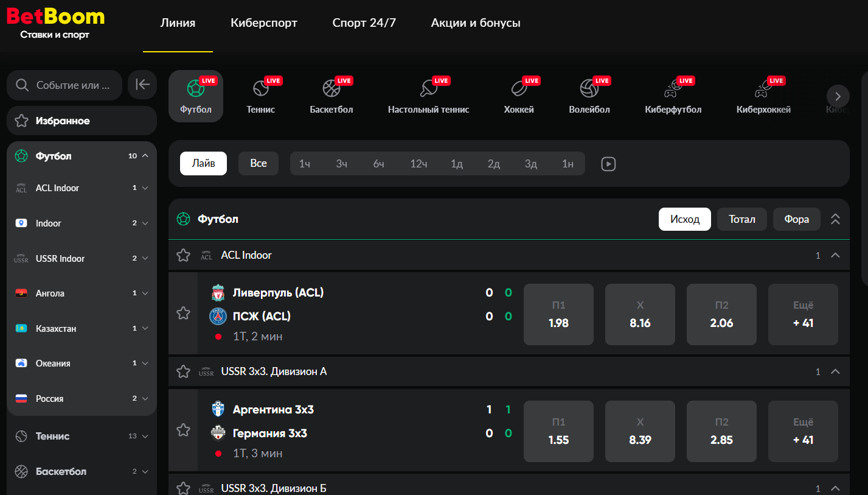Collapse the Футбол sidebar category
The height and width of the screenshot is (495, 868).
(x=145, y=156)
